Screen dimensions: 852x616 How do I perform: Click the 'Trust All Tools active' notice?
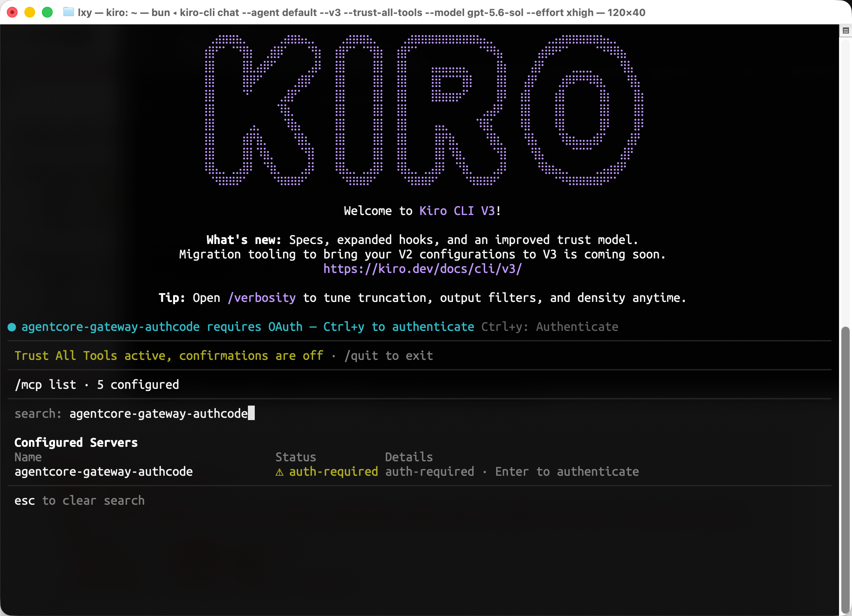[169, 356]
